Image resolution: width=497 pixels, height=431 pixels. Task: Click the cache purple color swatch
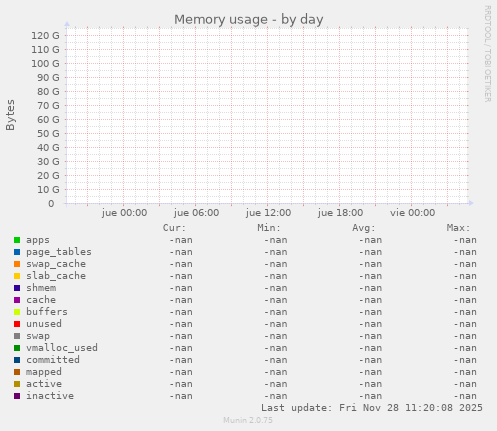pos(17,300)
